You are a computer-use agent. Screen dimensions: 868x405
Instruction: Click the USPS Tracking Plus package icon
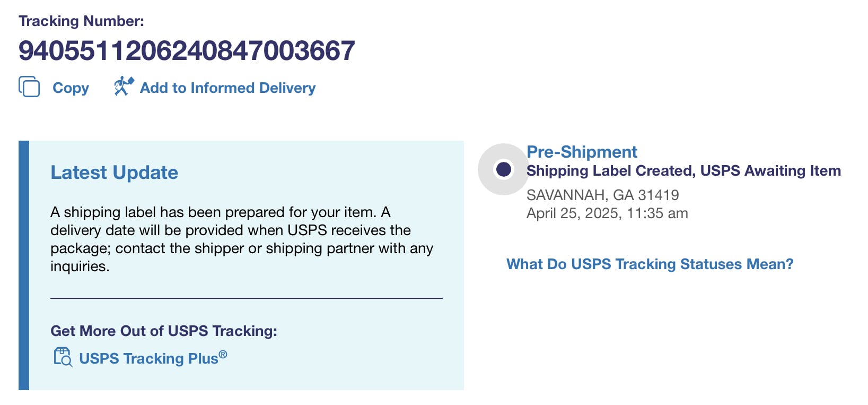coord(63,357)
